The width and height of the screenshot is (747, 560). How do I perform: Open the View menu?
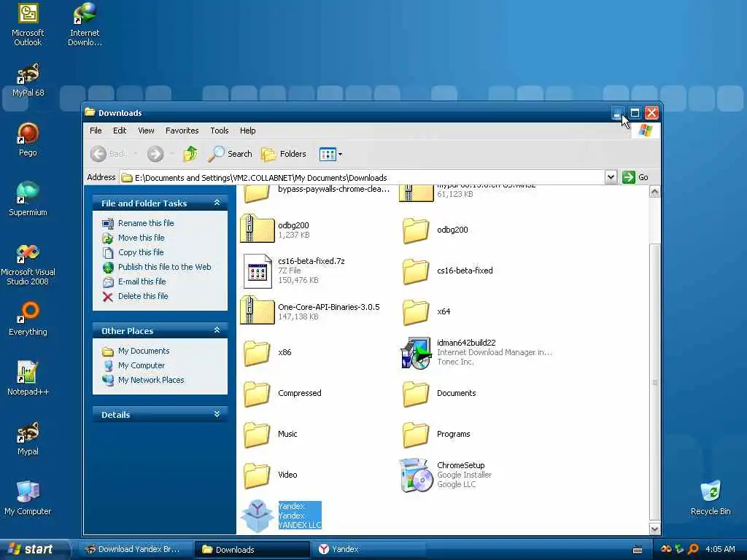pyautogui.click(x=146, y=131)
